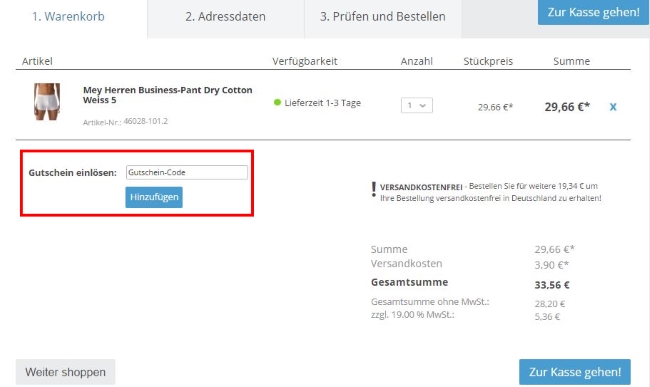
Task: Remove the Mey Business-Pant item with the x icon
Action: [x=613, y=107]
